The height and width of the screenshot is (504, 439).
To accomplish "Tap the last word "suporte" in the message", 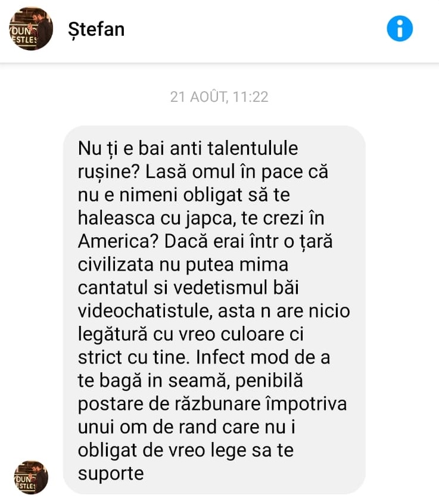I will (111, 474).
